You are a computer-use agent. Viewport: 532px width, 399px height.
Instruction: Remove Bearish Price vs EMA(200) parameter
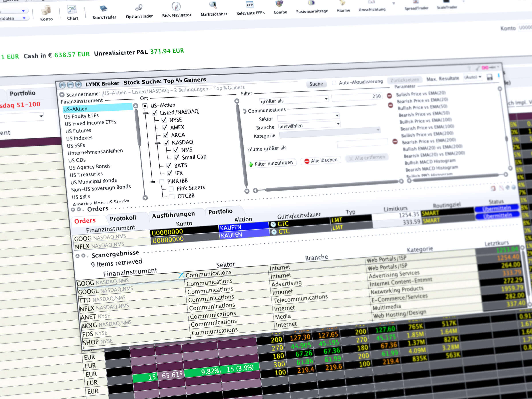click(x=395, y=141)
